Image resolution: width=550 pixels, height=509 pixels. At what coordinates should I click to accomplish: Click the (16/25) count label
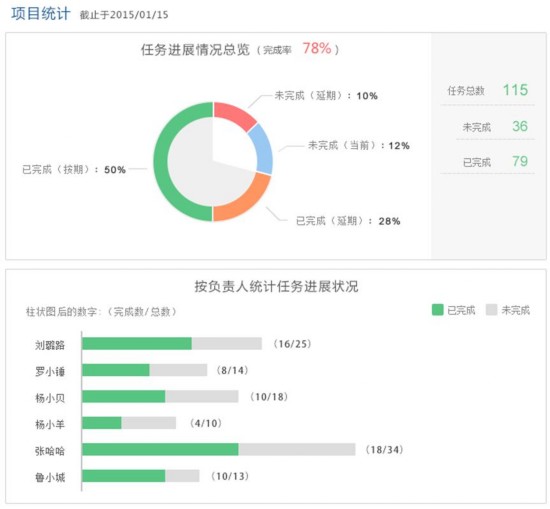292,344
